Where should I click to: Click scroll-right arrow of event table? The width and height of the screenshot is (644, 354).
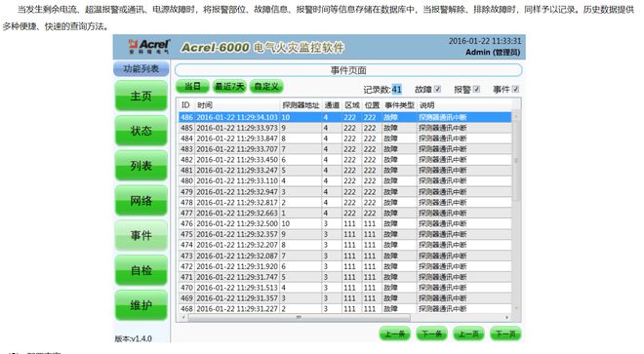point(507,317)
